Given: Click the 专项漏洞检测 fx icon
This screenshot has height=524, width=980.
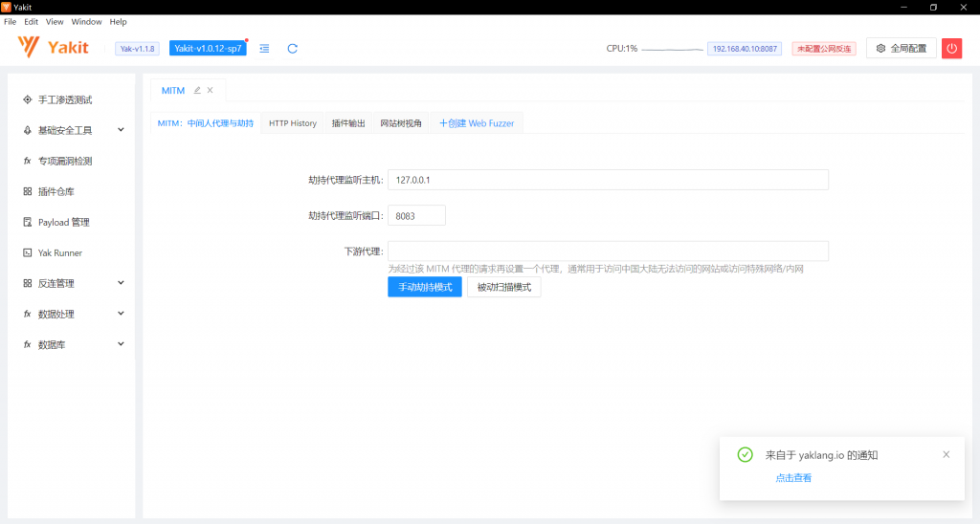Looking at the screenshot, I should point(28,161).
